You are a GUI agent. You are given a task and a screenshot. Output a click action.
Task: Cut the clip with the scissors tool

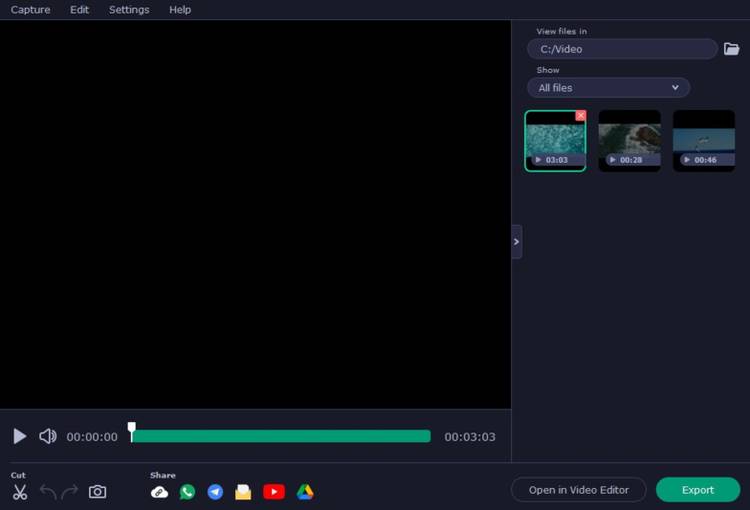click(20, 492)
